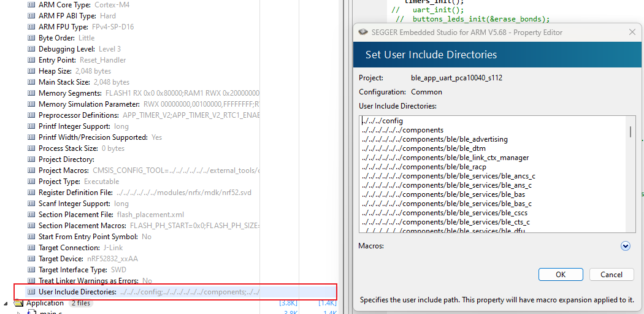Image resolution: width=644 pixels, height=314 pixels.
Task: Select the ble_link_ctx_manager path line
Action: coord(445,158)
